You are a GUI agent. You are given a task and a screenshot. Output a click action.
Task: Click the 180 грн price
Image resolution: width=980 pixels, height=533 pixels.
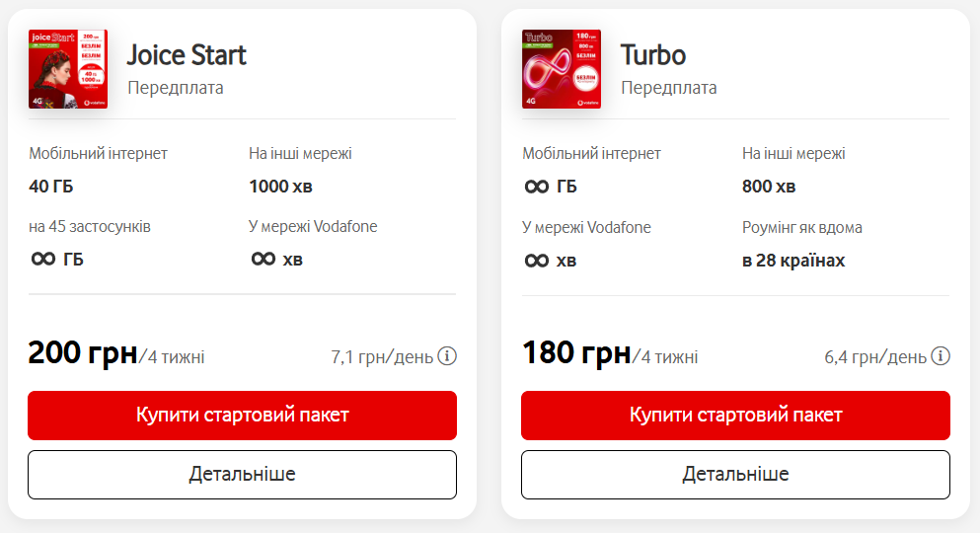pyautogui.click(x=576, y=352)
